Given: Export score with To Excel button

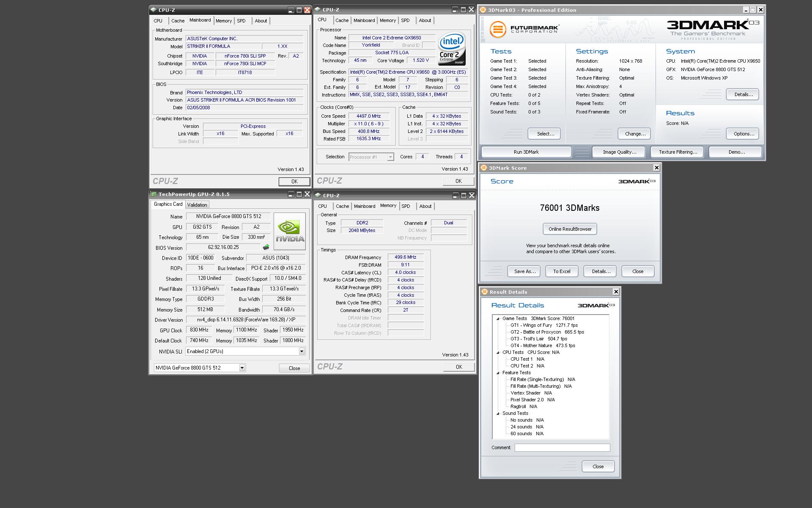Looking at the screenshot, I should point(562,271).
